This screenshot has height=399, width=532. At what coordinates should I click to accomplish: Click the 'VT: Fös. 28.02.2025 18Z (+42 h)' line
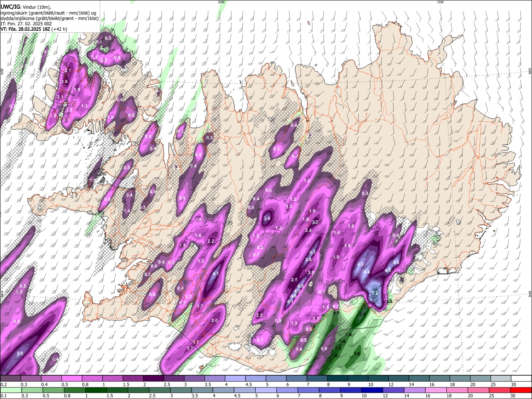click(x=34, y=29)
